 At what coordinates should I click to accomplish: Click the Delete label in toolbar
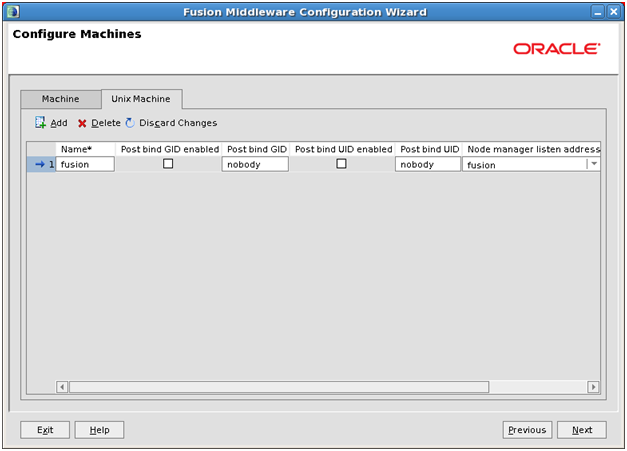tap(106, 123)
